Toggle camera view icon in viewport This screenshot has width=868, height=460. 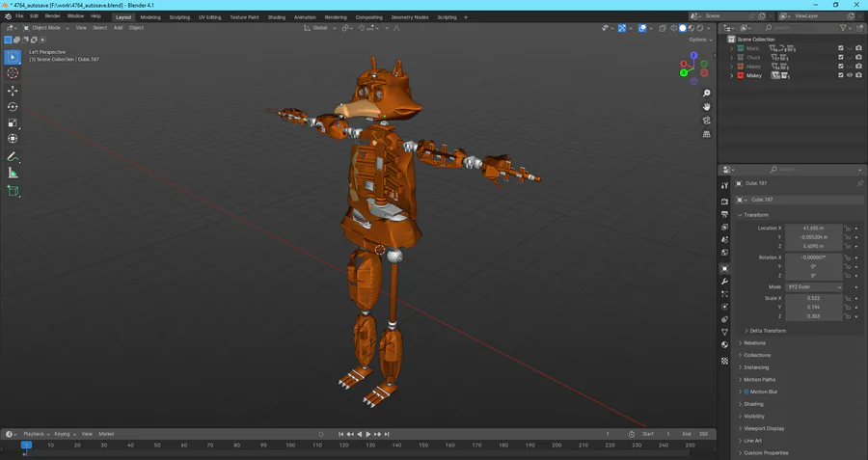706,121
